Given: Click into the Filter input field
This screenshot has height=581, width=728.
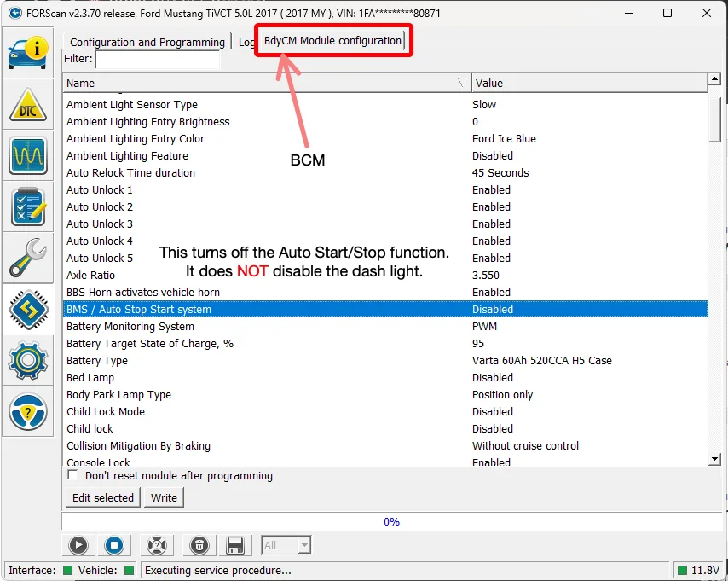Looking at the screenshot, I should [158, 59].
